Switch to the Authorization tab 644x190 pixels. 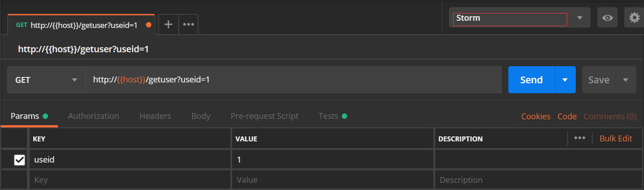point(93,116)
